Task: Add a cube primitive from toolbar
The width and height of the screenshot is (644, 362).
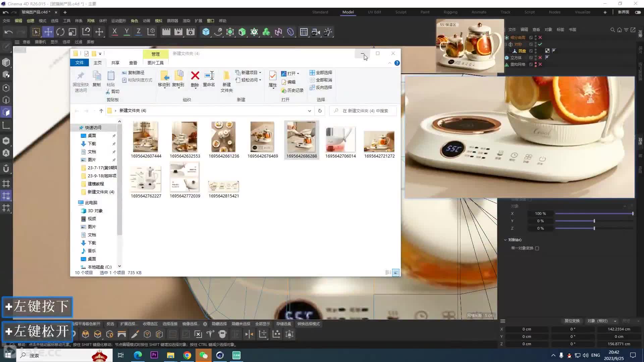Action: click(x=206, y=32)
